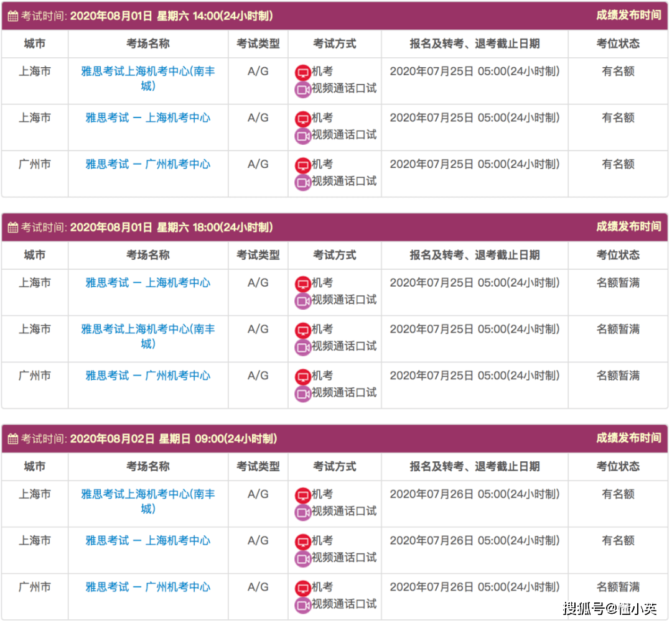Click 机考 icon for 雅思考试 — 上海机考中心, 18:00 session
Viewport: 672px width, 623px height.
[x=303, y=284]
